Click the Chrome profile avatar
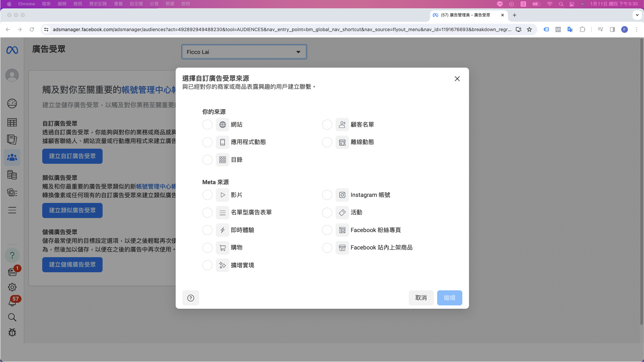The width and height of the screenshot is (644, 362). 625,29
